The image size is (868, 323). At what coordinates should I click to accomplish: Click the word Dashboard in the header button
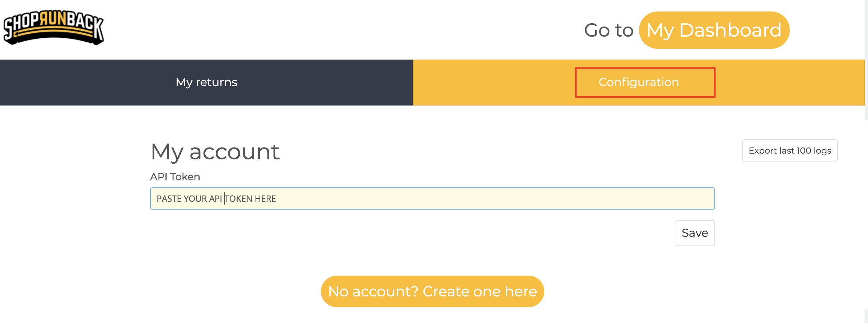[x=730, y=30]
